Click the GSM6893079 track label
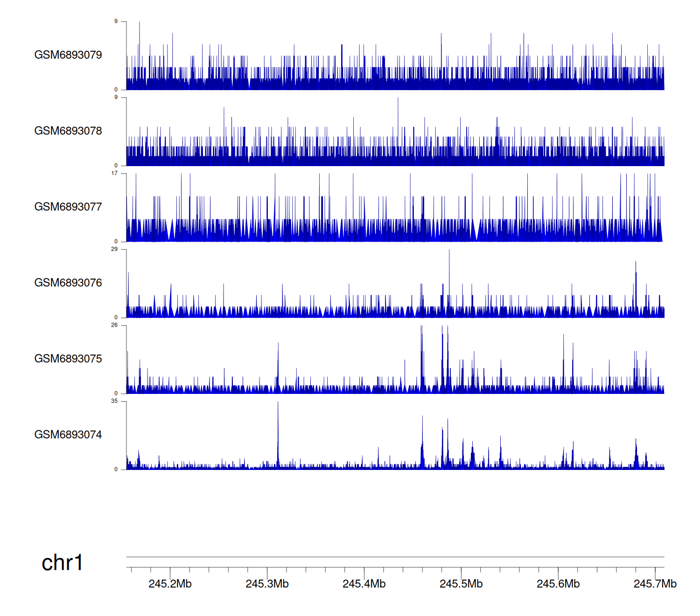 tap(68, 55)
